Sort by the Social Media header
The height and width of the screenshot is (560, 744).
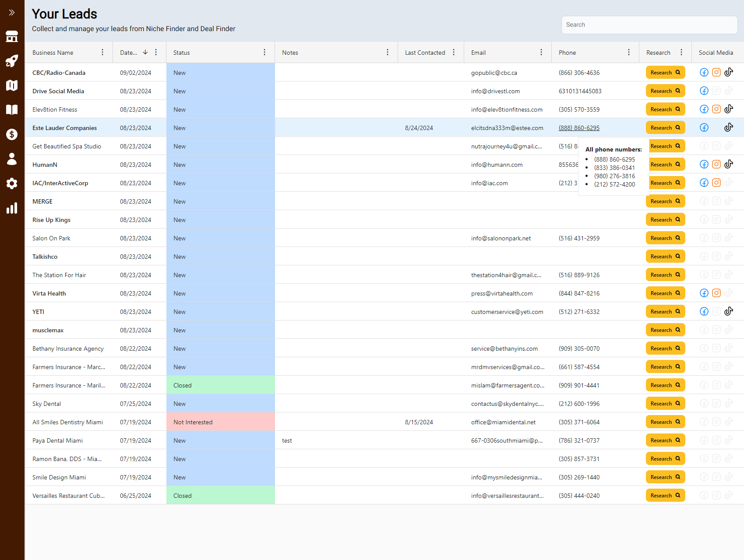716,53
